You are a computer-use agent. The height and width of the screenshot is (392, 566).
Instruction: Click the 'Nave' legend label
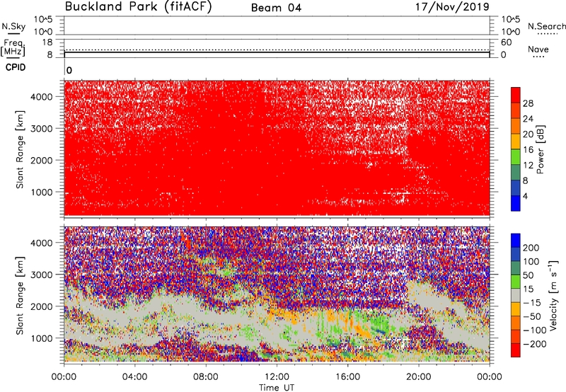click(538, 49)
